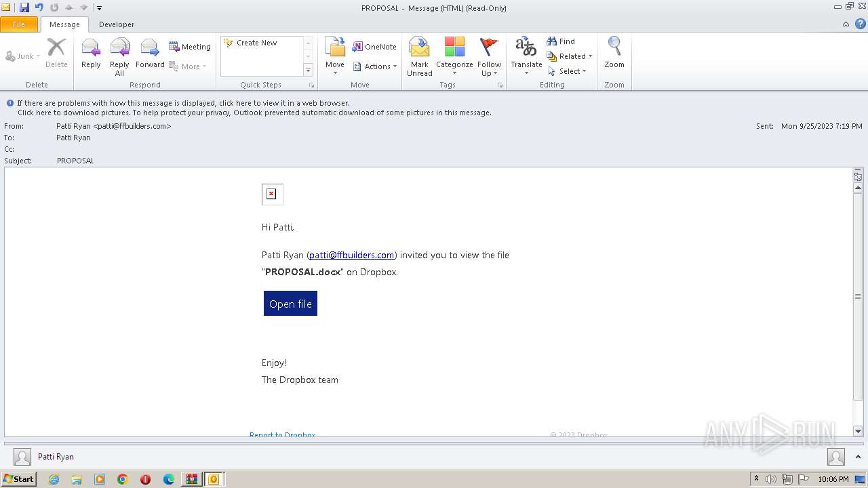This screenshot has height=488, width=868.
Task: Switch to the Developer tab
Action: click(117, 24)
